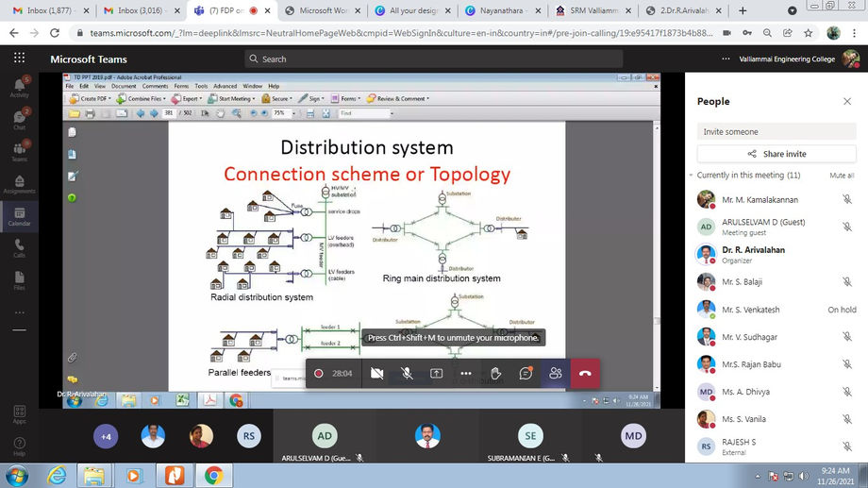Click Mute all participants

pos(842,176)
